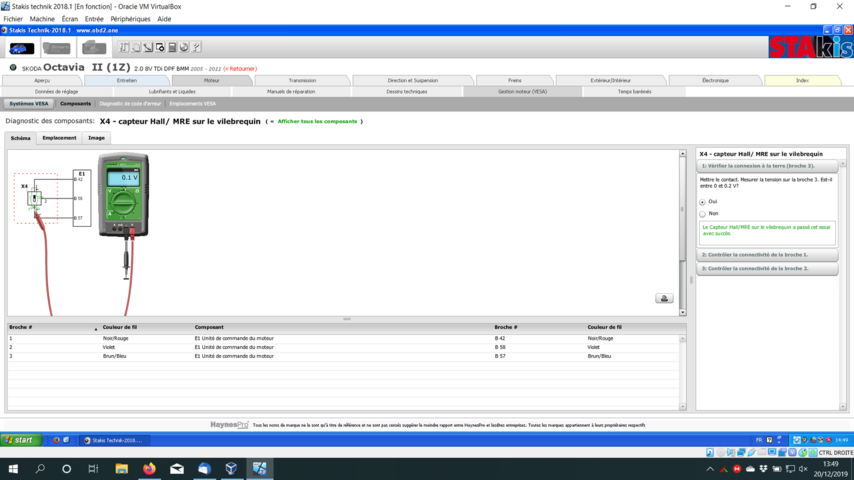This screenshot has height=480, width=854.
Task: Open the Image view tab
Action: coord(96,138)
